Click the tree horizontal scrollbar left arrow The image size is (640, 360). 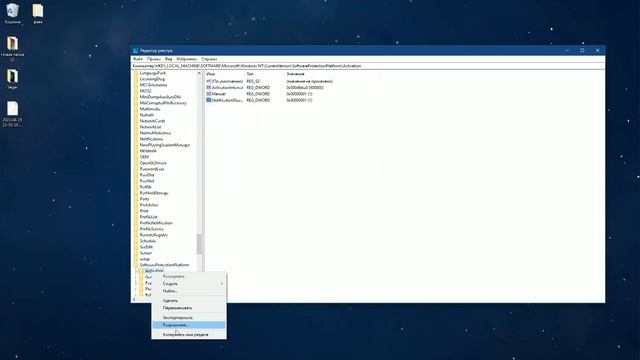click(133, 300)
